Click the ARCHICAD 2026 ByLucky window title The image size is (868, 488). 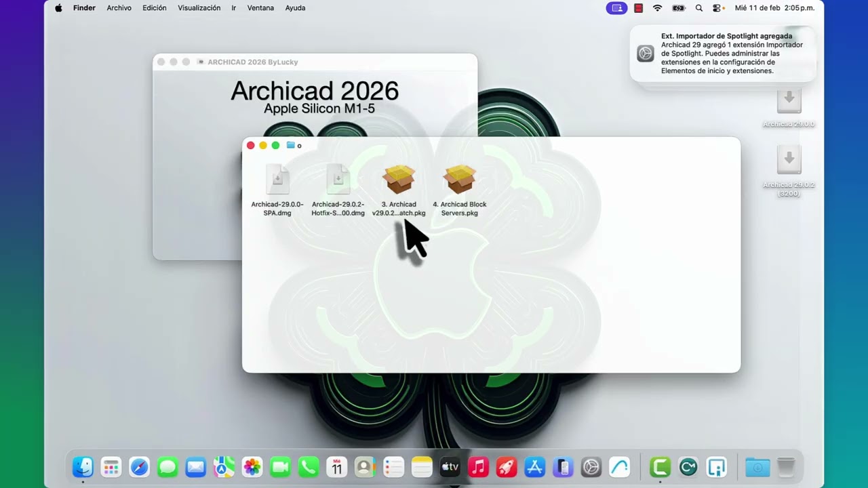[x=253, y=62]
